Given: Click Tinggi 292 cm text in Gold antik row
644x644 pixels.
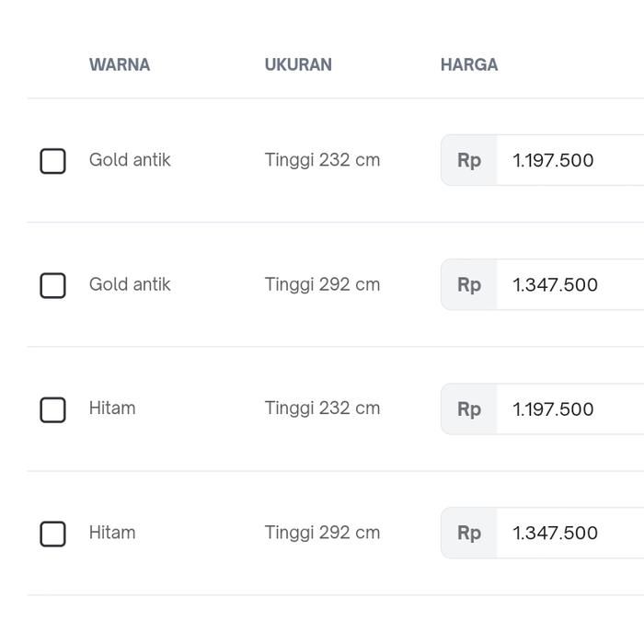Looking at the screenshot, I should click(x=322, y=284).
